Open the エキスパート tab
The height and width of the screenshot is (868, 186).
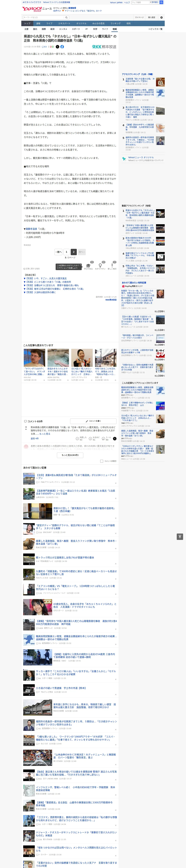[x=64, y=24]
